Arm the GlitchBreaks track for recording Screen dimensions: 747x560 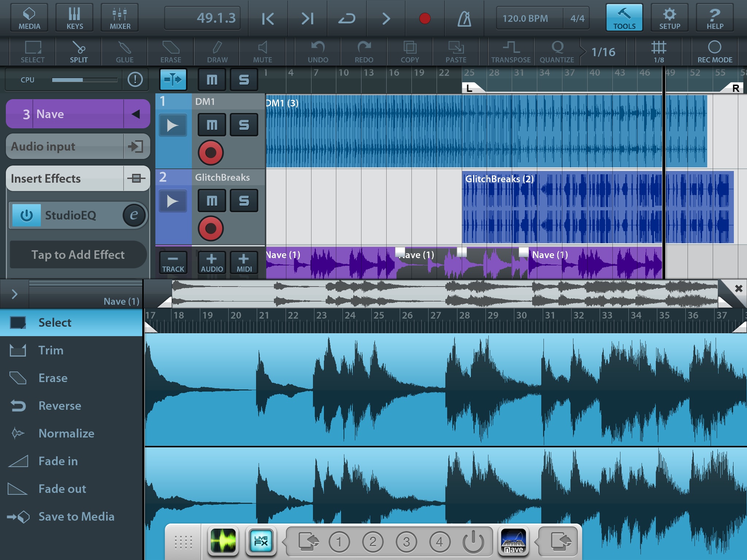coord(211,229)
